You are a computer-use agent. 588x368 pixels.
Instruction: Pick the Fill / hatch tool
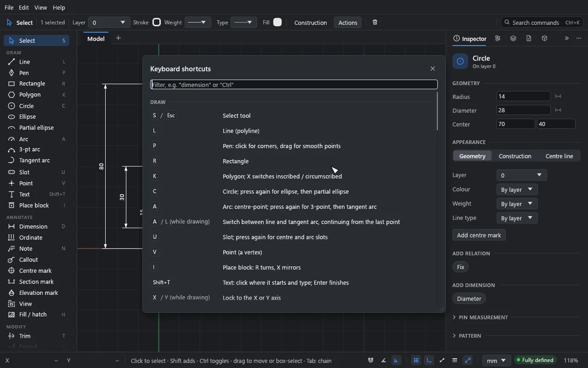[37, 315]
